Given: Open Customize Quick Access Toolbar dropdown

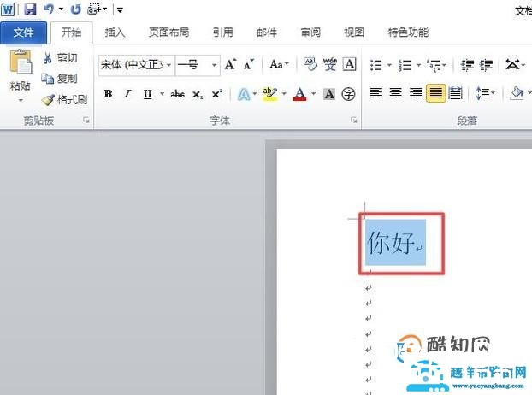Looking at the screenshot, I should point(120,10).
